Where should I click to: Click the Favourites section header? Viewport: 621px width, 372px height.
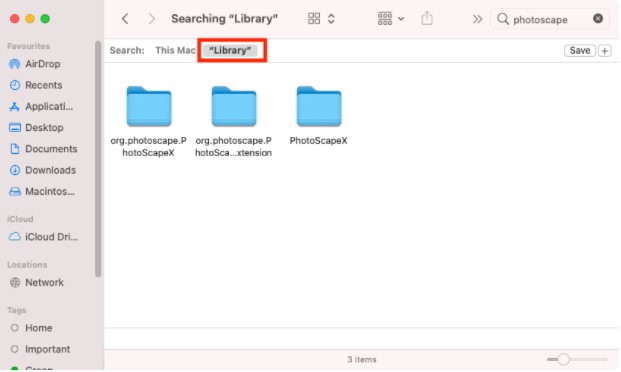coord(29,46)
